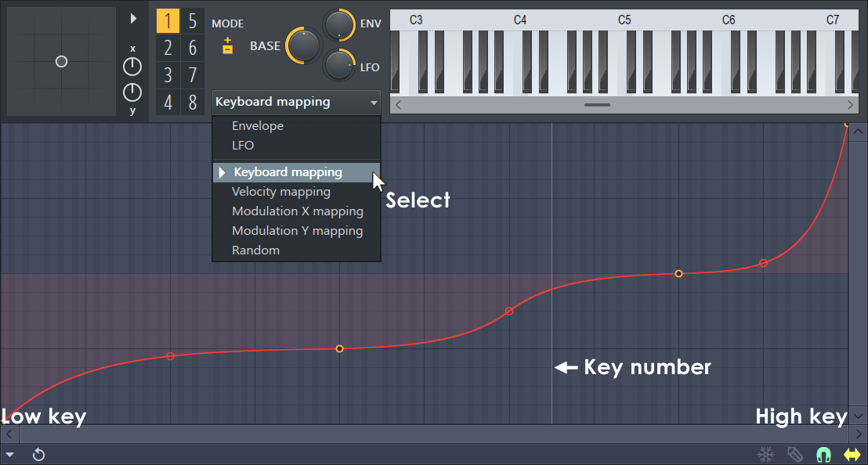Click piano keyboard left scroll arrow
868x465 pixels.
[398, 105]
